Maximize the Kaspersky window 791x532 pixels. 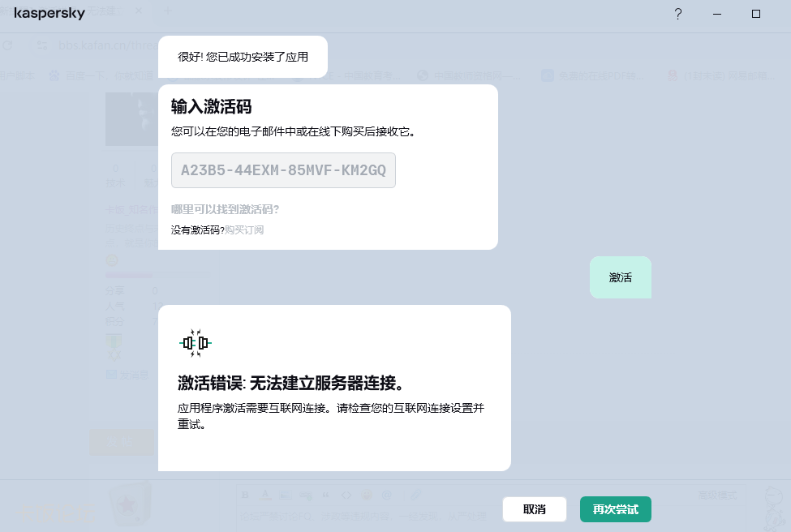click(x=756, y=14)
